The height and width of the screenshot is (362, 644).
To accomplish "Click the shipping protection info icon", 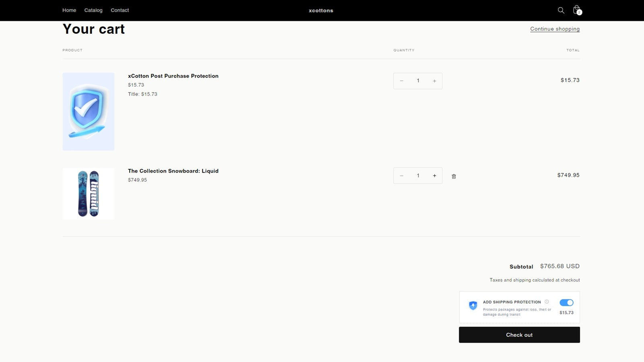I will click(x=547, y=302).
